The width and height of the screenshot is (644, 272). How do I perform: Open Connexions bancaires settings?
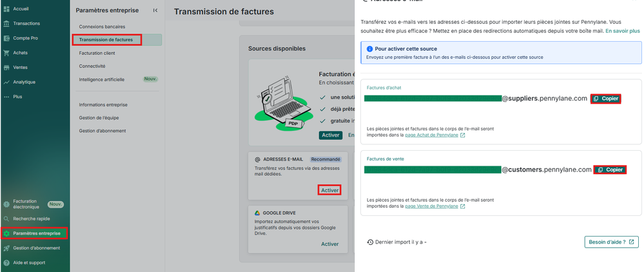[x=102, y=26]
